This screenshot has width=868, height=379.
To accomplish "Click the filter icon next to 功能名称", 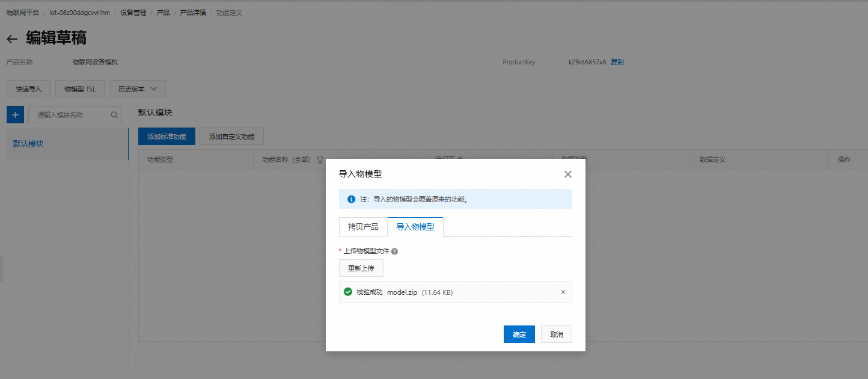I will [320, 160].
